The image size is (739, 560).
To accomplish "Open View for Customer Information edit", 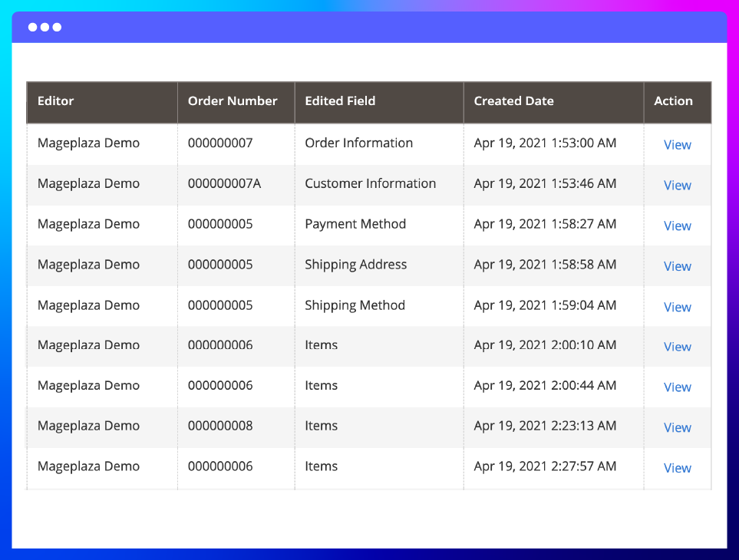I will tap(677, 186).
